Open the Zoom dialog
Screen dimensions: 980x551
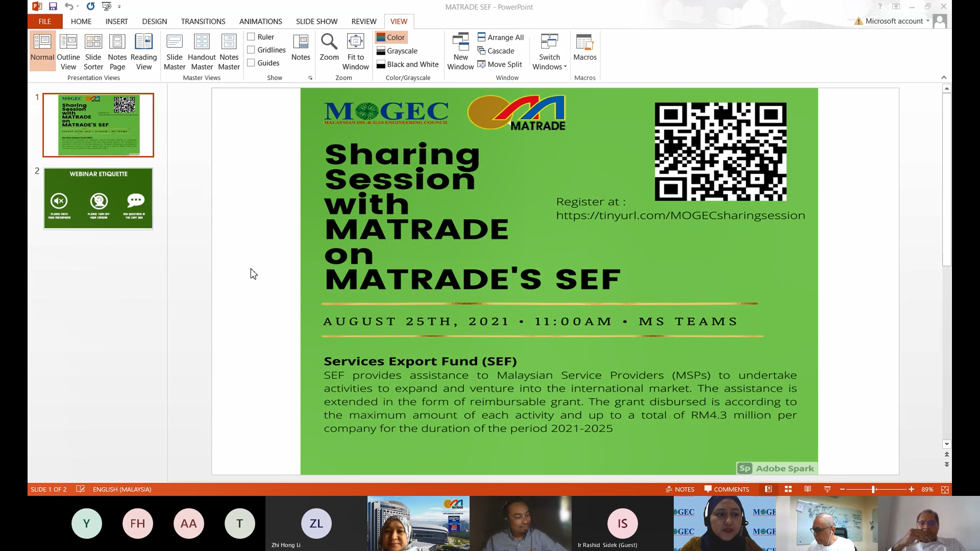pyautogui.click(x=329, y=47)
